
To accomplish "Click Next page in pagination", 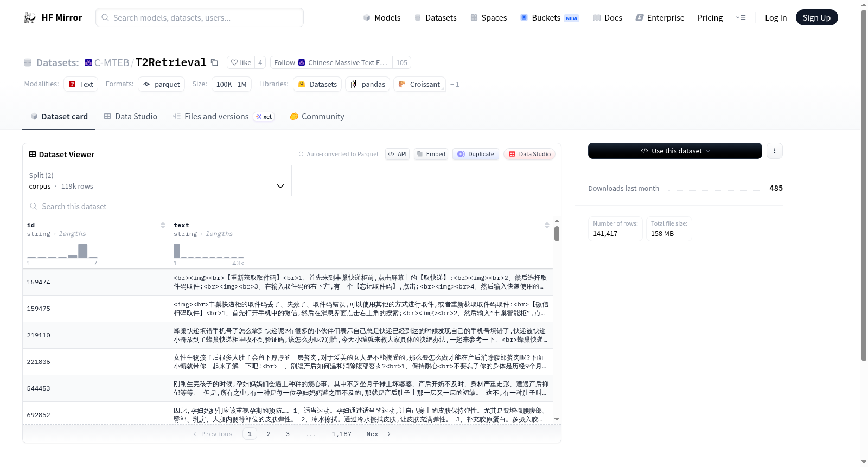I will (379, 434).
